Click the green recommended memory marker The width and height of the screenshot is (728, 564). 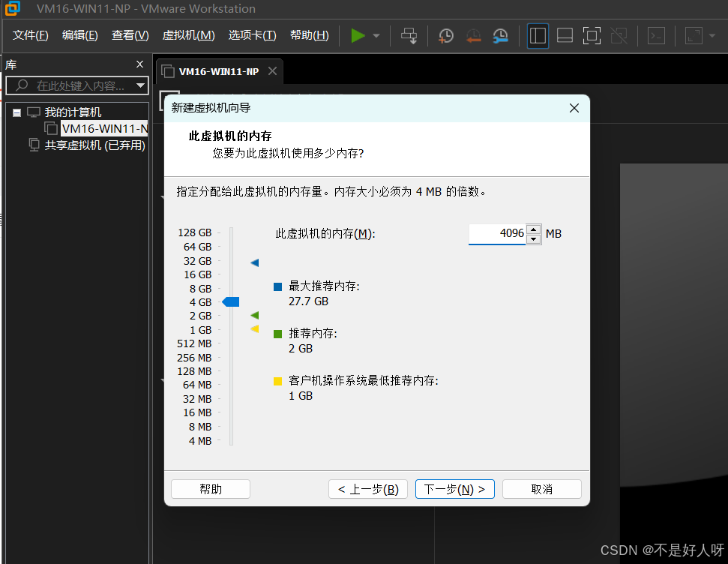254,316
